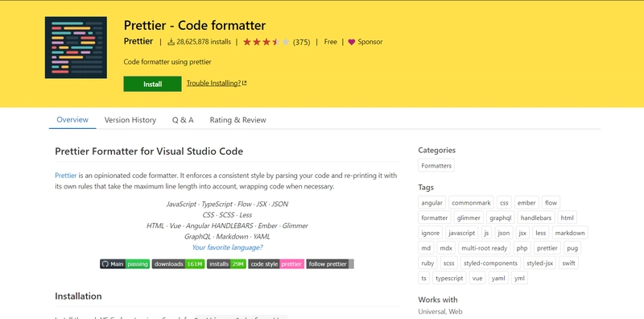Click the download installs icon
Viewport: 644px width, 319px height.
(171, 42)
